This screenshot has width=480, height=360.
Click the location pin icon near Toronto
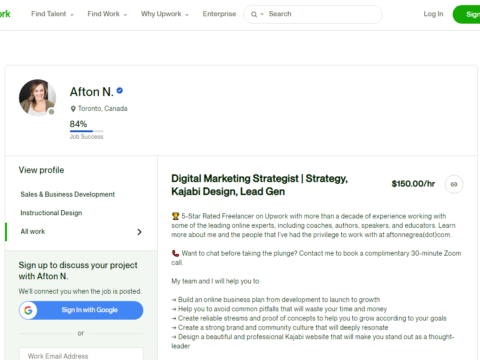(x=73, y=109)
